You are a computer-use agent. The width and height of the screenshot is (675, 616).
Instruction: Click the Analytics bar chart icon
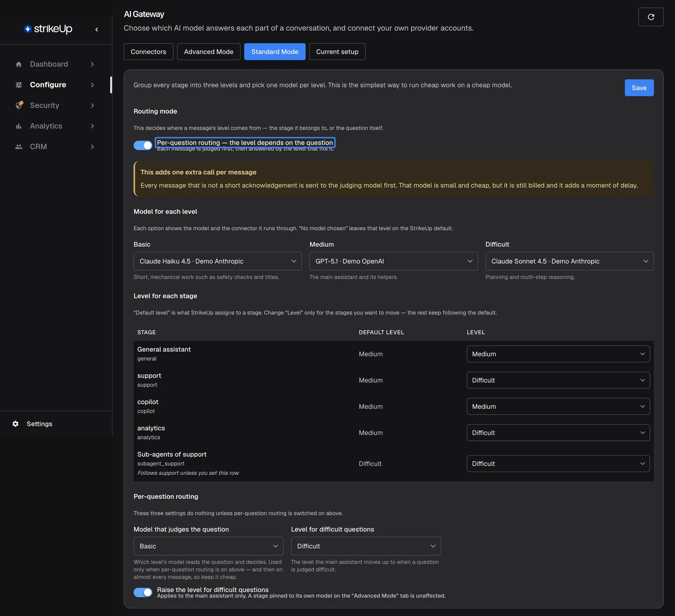click(x=19, y=126)
